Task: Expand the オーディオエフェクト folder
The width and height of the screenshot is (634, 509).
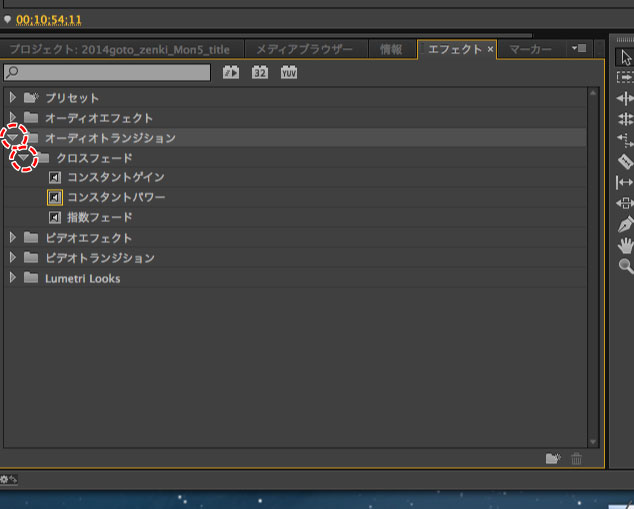Action: coord(13,117)
